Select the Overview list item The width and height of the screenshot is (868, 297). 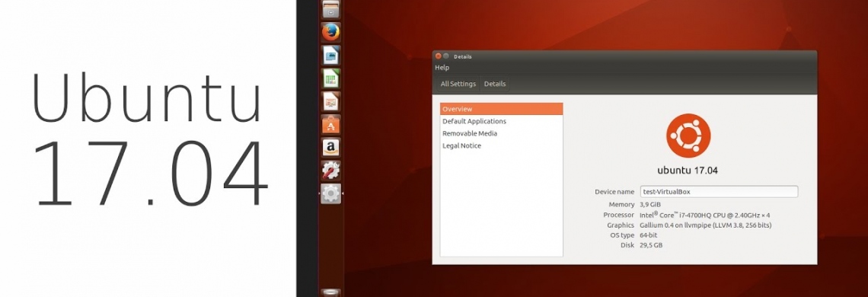pyautogui.click(x=501, y=109)
